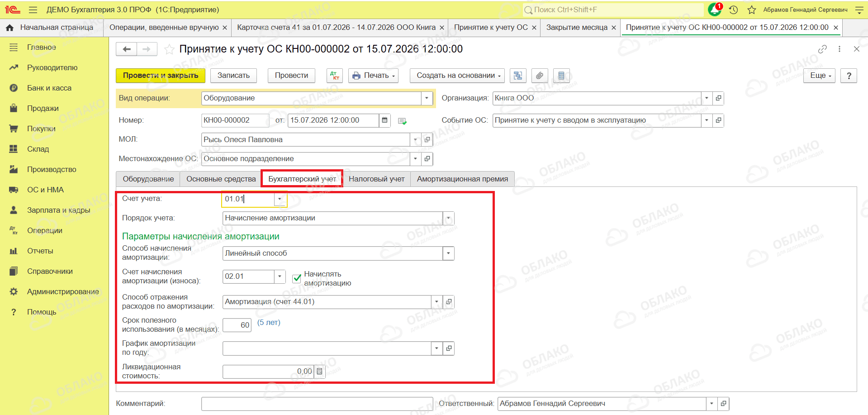This screenshot has width=868, height=415.
Task: Expand the Событие ОС dropdown
Action: (707, 120)
